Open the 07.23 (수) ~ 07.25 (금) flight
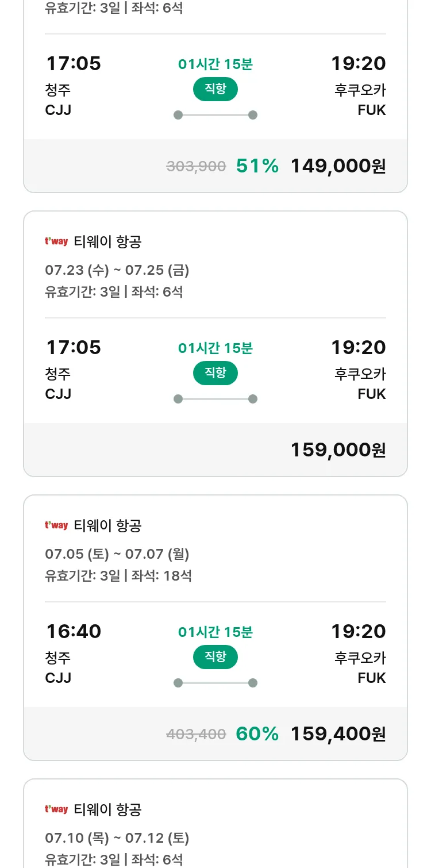 click(215, 344)
